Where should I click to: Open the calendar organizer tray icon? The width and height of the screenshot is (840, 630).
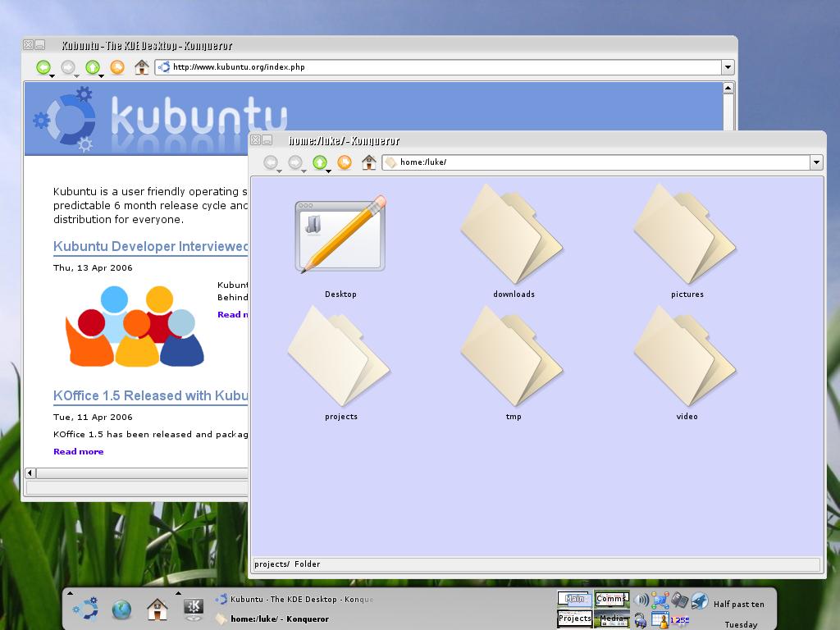(660, 620)
